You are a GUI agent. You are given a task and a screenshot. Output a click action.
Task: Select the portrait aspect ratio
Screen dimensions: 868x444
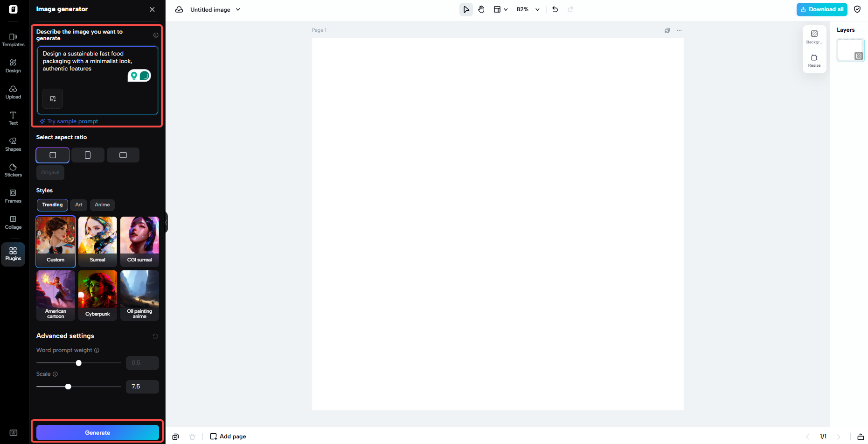88,155
